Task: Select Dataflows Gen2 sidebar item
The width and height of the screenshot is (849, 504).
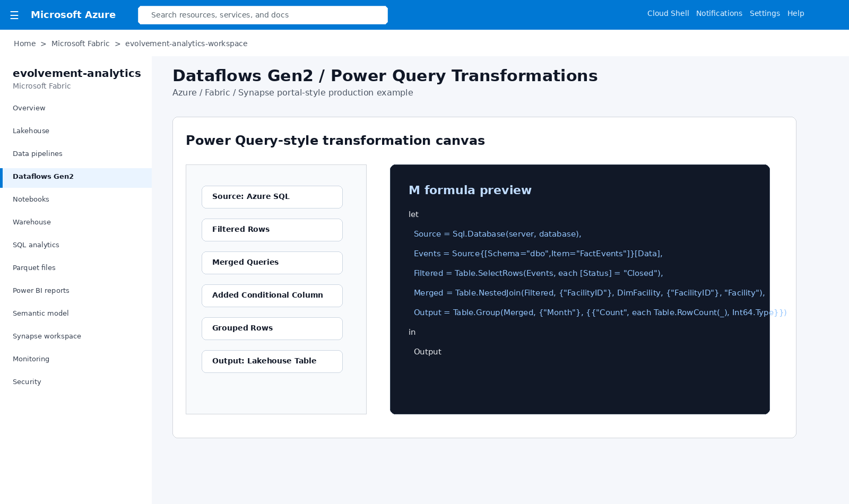Action: [x=76, y=177]
